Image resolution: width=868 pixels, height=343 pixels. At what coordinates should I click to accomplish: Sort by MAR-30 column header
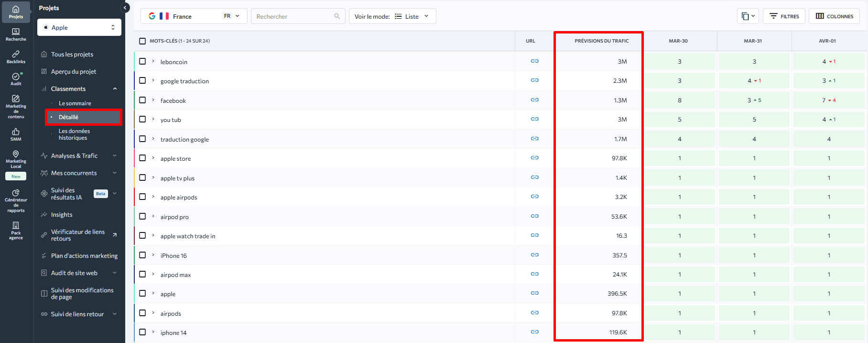pyautogui.click(x=678, y=41)
